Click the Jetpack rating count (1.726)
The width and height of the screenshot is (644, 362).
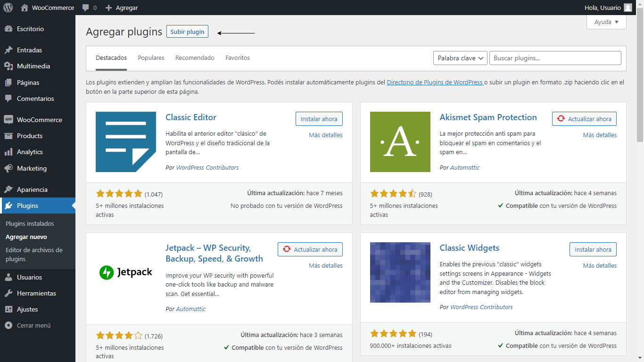154,336
